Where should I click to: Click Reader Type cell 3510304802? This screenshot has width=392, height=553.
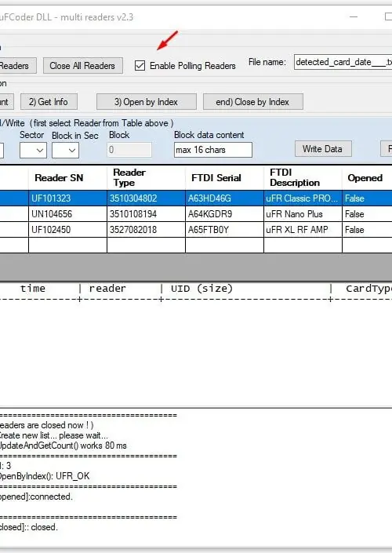[x=146, y=198]
